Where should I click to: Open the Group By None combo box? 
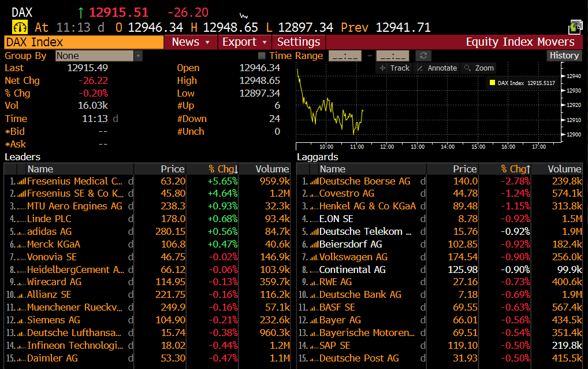[x=99, y=56]
